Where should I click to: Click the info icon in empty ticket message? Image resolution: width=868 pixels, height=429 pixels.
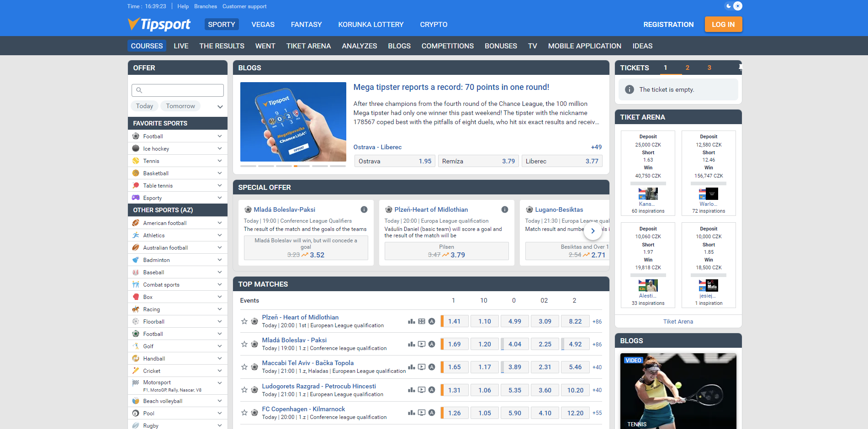tap(630, 89)
